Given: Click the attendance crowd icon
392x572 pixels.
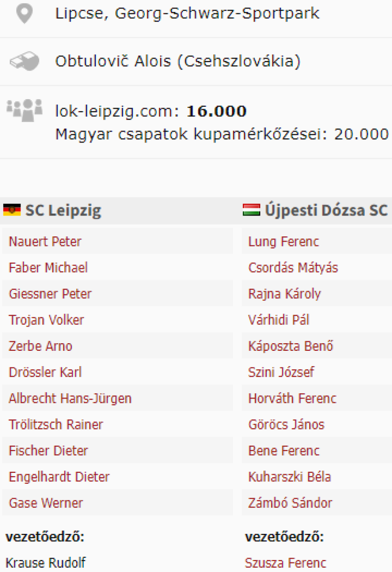Looking at the screenshot, I should coord(24,110).
